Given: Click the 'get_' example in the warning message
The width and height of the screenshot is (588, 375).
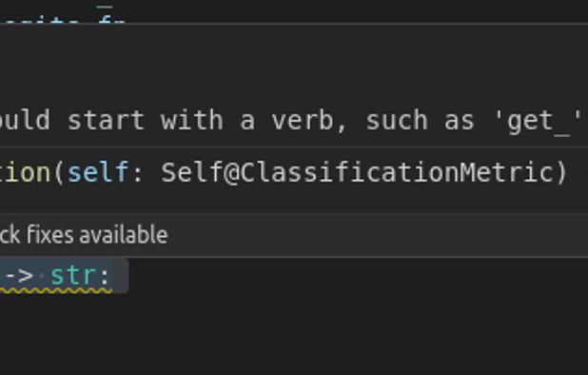Looking at the screenshot, I should (x=539, y=121).
